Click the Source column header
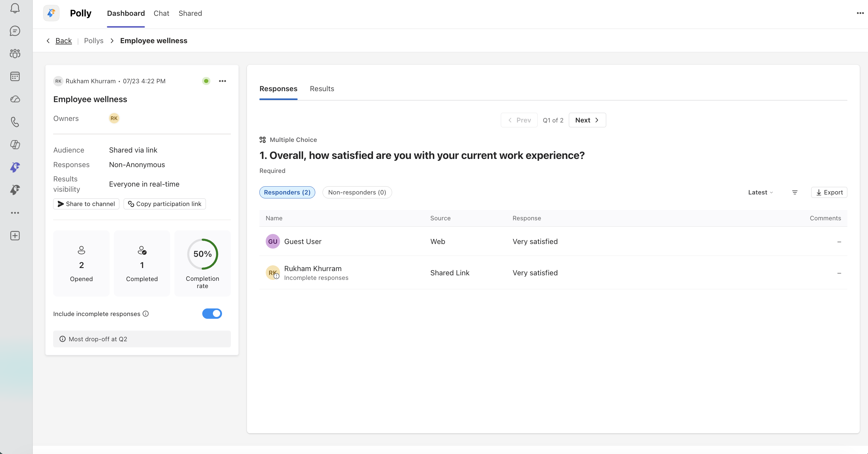The image size is (868, 454). 440,218
